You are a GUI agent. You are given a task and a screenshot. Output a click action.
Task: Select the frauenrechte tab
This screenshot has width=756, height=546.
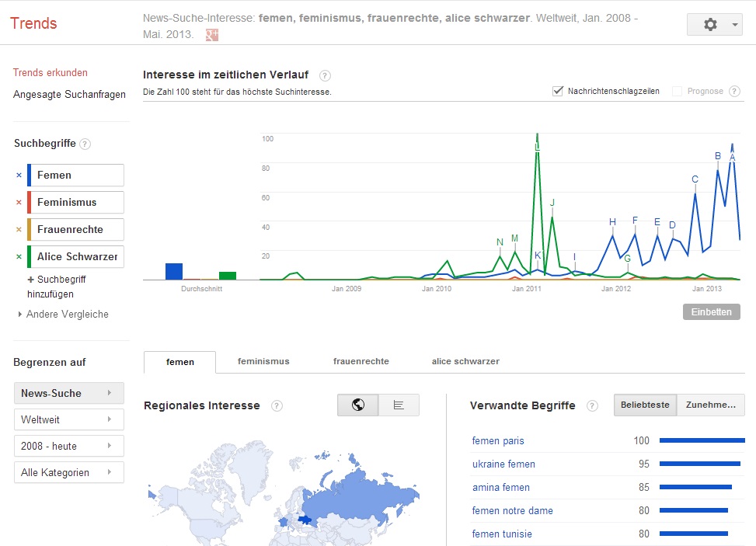(361, 361)
